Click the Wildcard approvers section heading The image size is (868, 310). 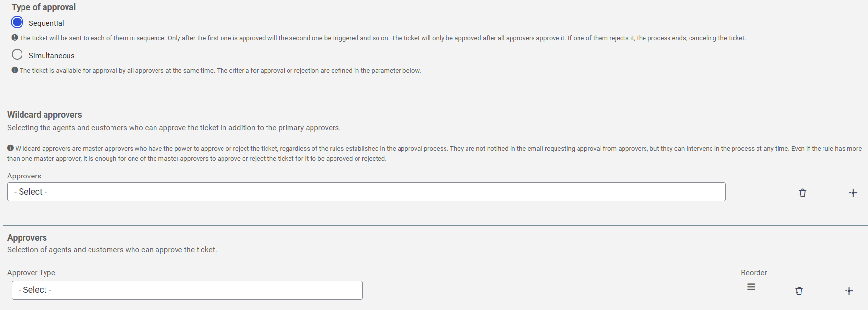point(45,115)
